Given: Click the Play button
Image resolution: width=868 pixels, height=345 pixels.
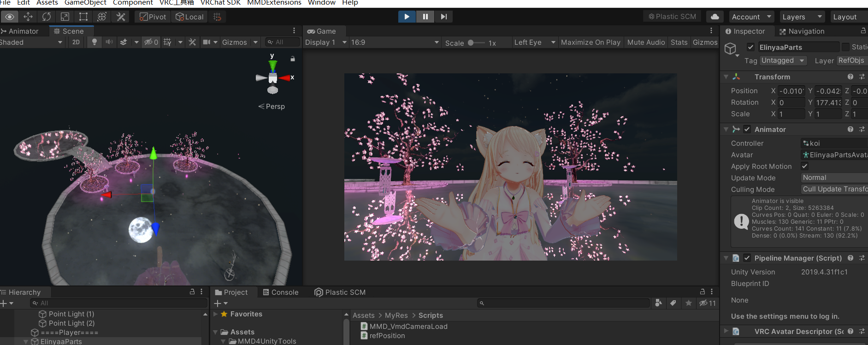Looking at the screenshot, I should [x=407, y=17].
